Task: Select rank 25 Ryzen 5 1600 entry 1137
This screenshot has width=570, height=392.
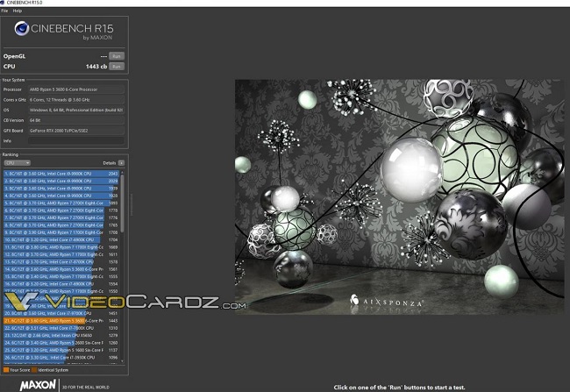Action: pyautogui.click(x=61, y=350)
